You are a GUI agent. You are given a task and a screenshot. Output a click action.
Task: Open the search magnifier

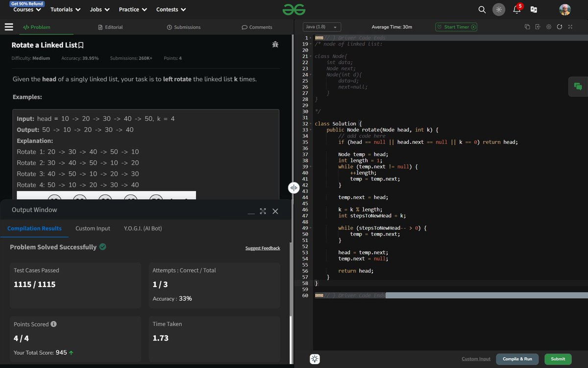(482, 9)
